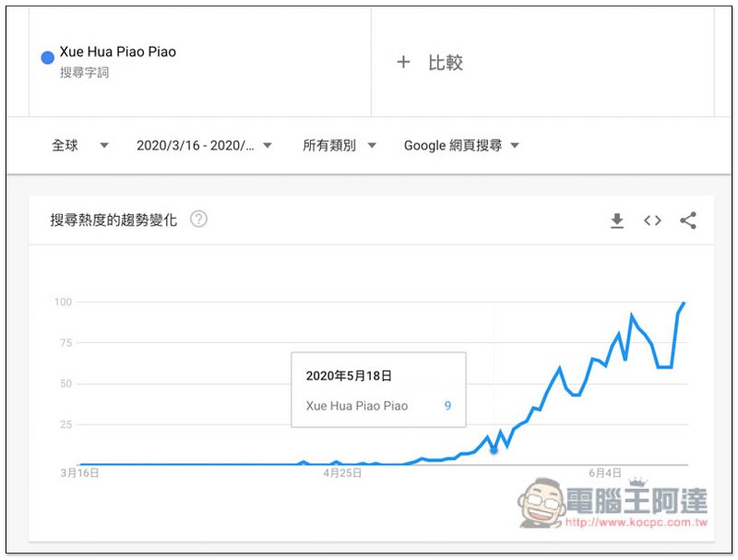Image resolution: width=738 pixels, height=560 pixels.
Task: Open the help question mark beside 搜尋熱度的趨勢變化
Action: pyautogui.click(x=198, y=220)
